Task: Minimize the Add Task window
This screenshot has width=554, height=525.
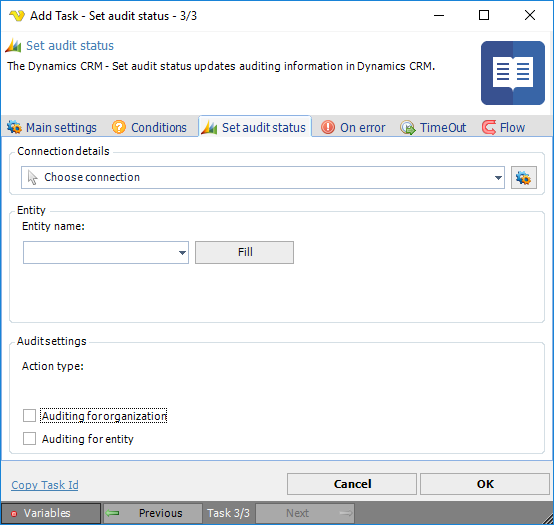Action: click(x=439, y=15)
